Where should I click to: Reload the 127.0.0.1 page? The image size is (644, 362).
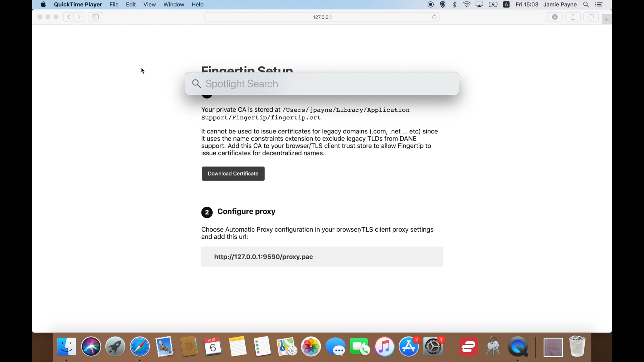[434, 17]
